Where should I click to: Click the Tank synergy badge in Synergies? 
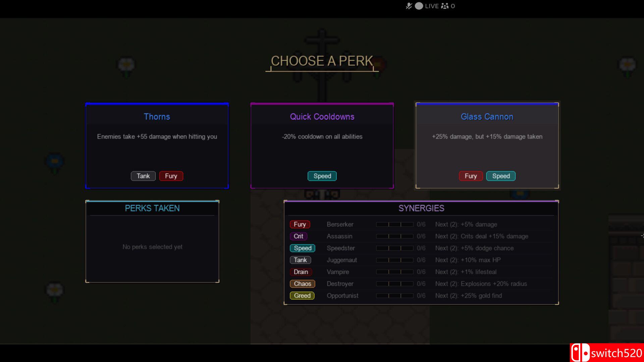click(x=300, y=260)
